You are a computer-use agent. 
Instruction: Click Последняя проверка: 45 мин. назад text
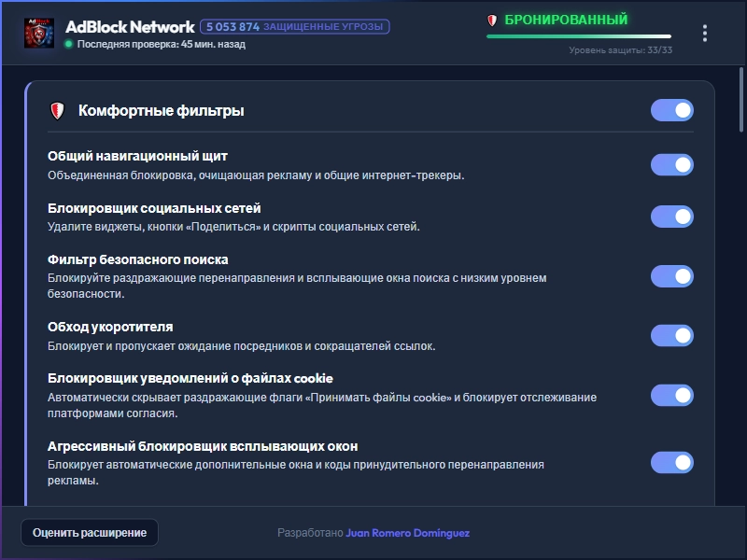point(162,44)
